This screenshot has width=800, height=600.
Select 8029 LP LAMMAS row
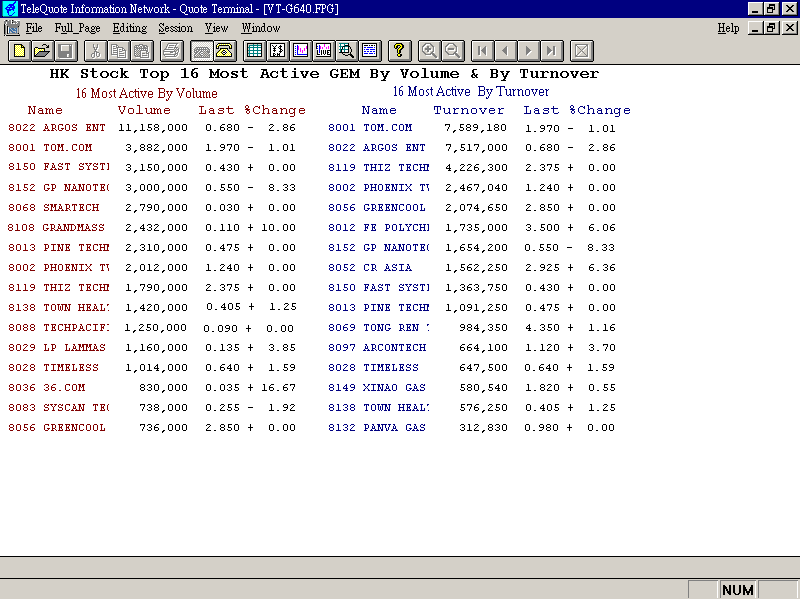point(152,347)
